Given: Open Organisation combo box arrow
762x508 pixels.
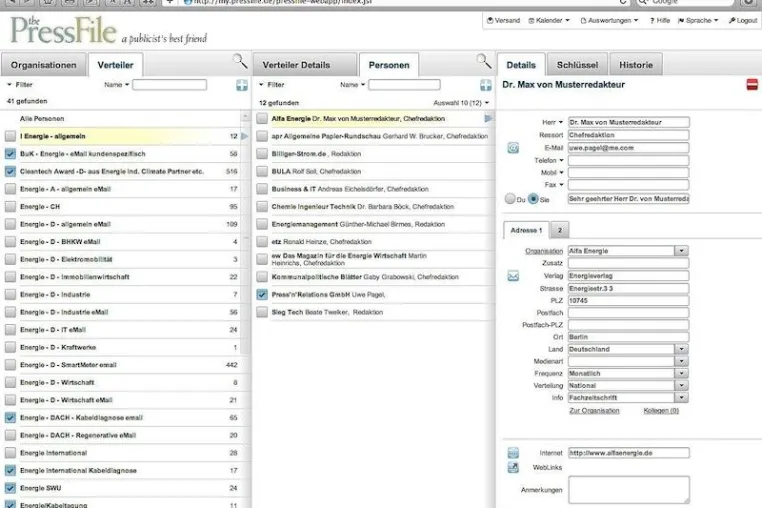Looking at the screenshot, I should (x=681, y=251).
